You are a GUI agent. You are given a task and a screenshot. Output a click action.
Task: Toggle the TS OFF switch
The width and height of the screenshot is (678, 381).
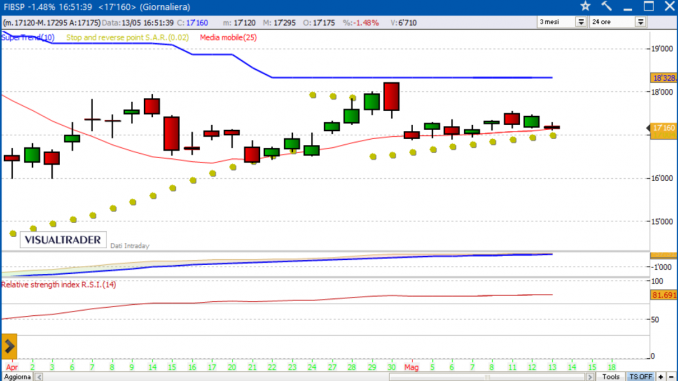coord(641,377)
